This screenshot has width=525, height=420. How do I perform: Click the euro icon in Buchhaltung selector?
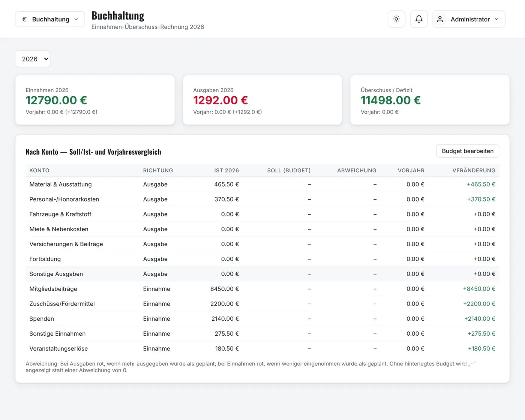tap(24, 19)
